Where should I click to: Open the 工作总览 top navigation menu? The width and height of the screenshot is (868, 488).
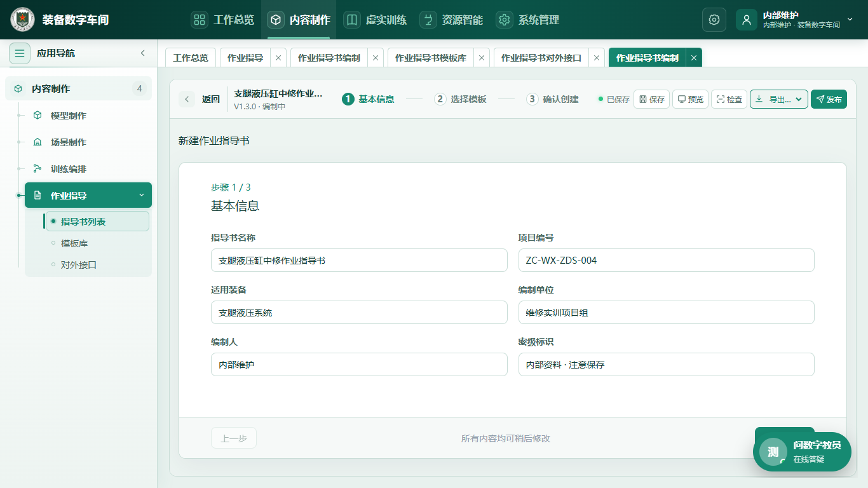[222, 20]
